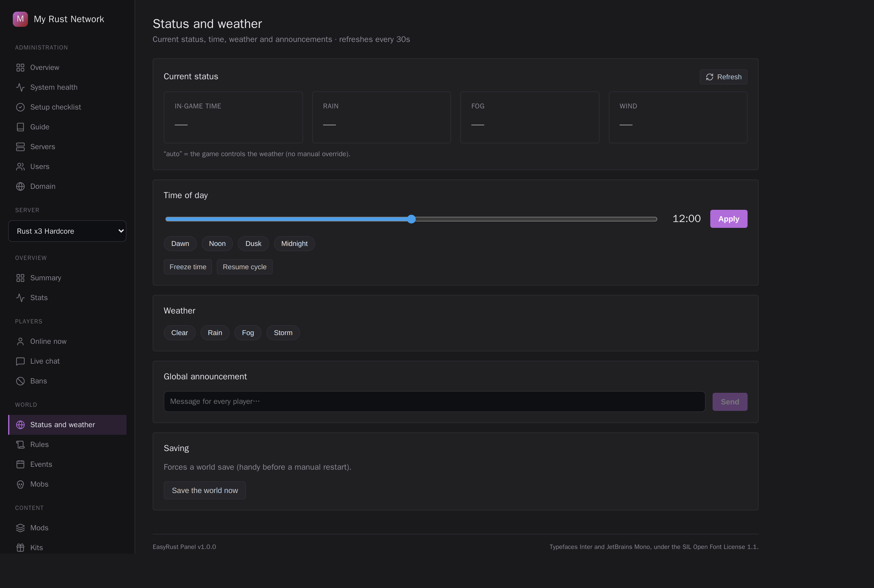Click the Summary grid icon

[x=20, y=278]
